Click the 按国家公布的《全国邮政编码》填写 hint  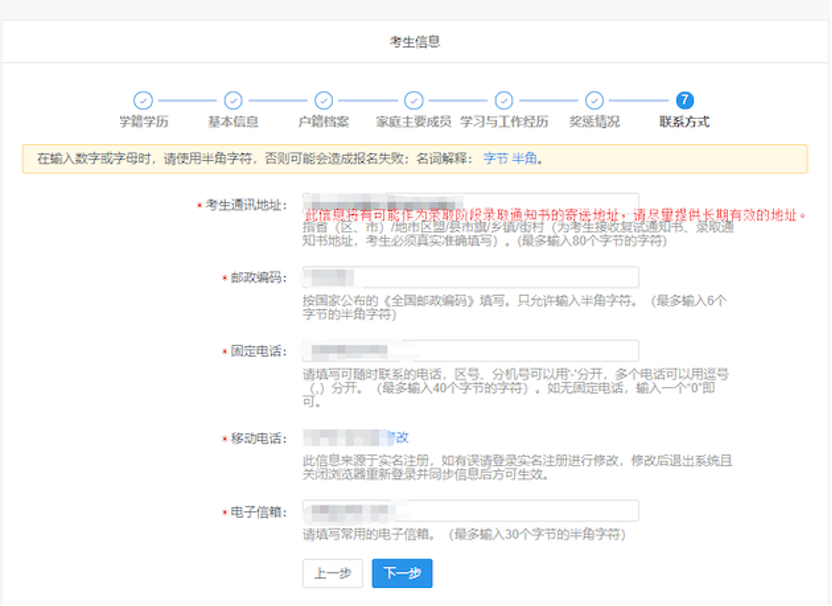point(515,308)
